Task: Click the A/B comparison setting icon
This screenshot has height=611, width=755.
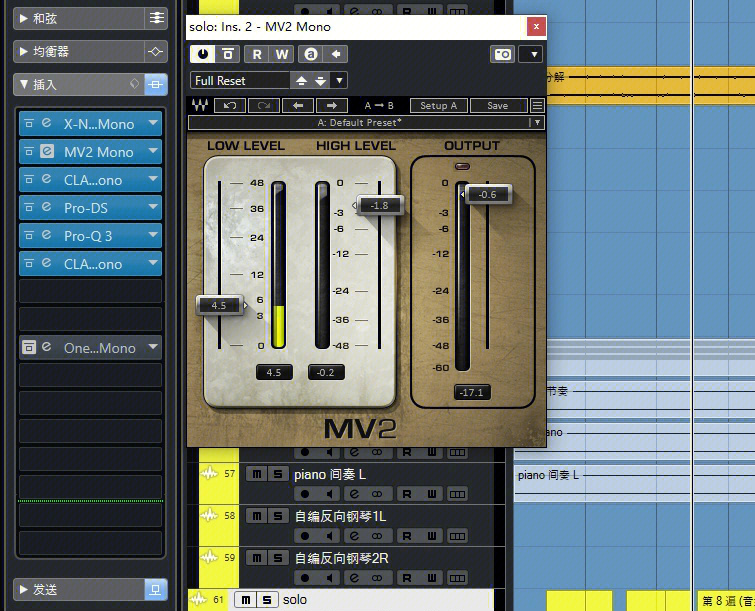Action: [x=311, y=54]
